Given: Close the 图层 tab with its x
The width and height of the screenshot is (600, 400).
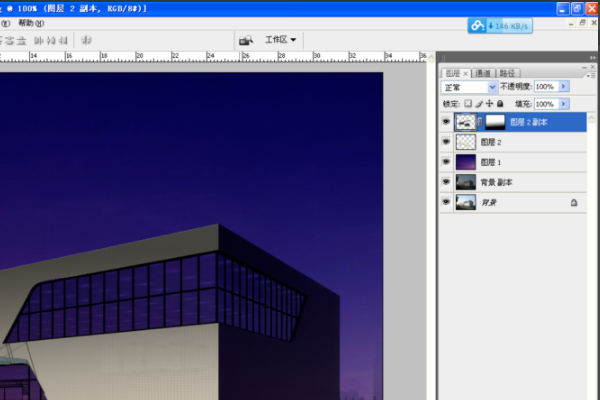Looking at the screenshot, I should (x=466, y=73).
